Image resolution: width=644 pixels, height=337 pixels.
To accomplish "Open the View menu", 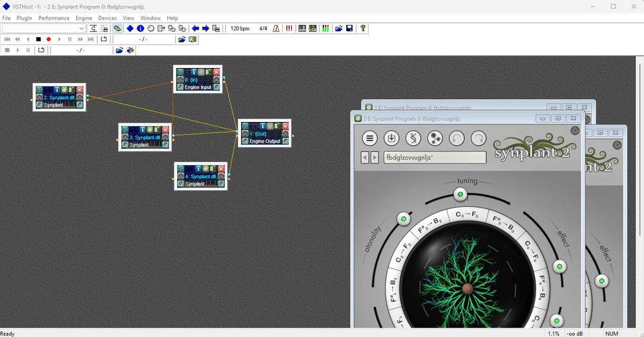I will pos(129,18).
